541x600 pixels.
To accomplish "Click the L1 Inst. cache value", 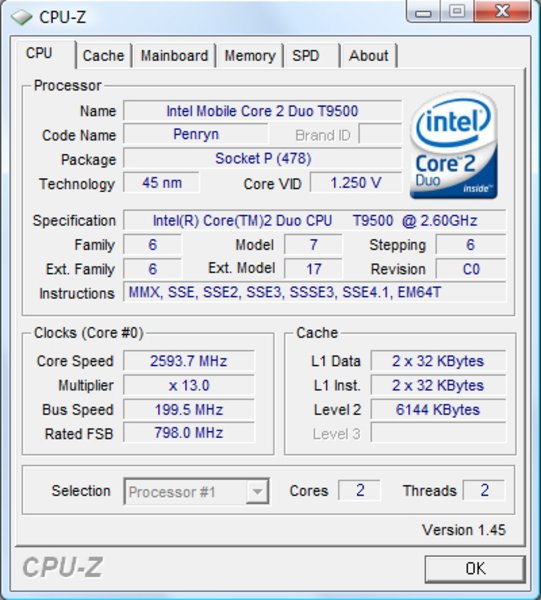I will [438, 385].
